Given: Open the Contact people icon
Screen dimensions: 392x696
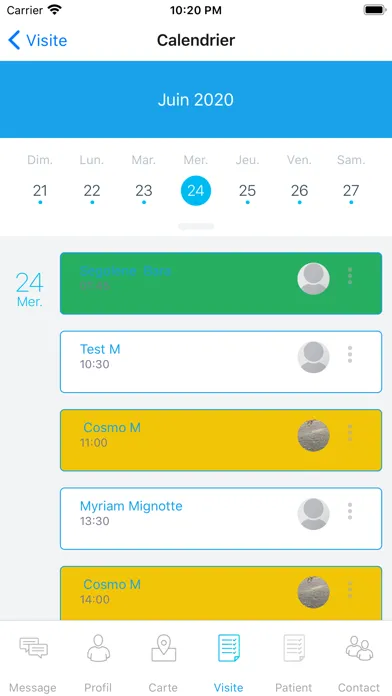Looking at the screenshot, I should [x=359, y=648].
